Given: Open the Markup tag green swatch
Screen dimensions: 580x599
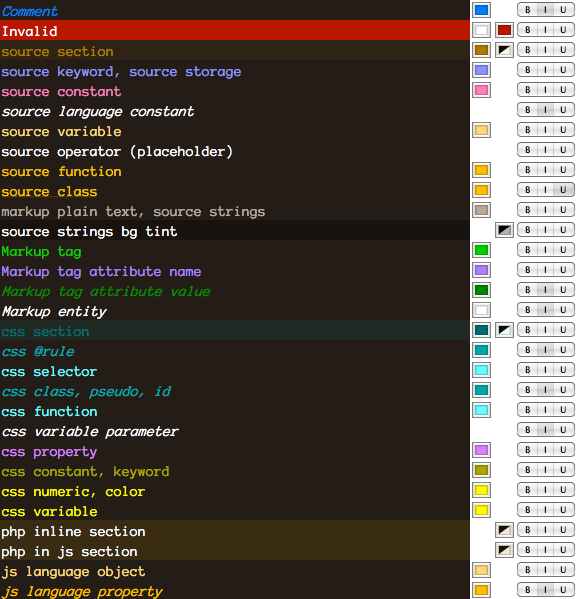Looking at the screenshot, I should pyautogui.click(x=481, y=250).
